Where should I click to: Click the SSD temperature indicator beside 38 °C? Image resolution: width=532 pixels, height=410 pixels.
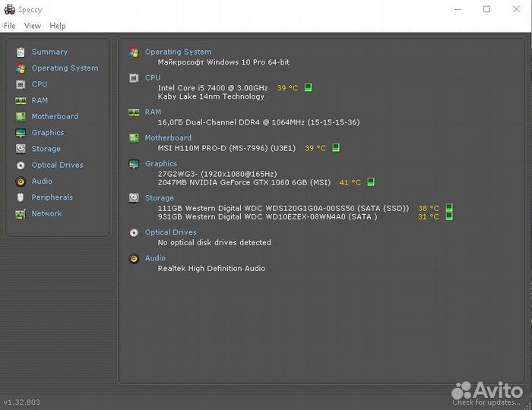(x=448, y=208)
